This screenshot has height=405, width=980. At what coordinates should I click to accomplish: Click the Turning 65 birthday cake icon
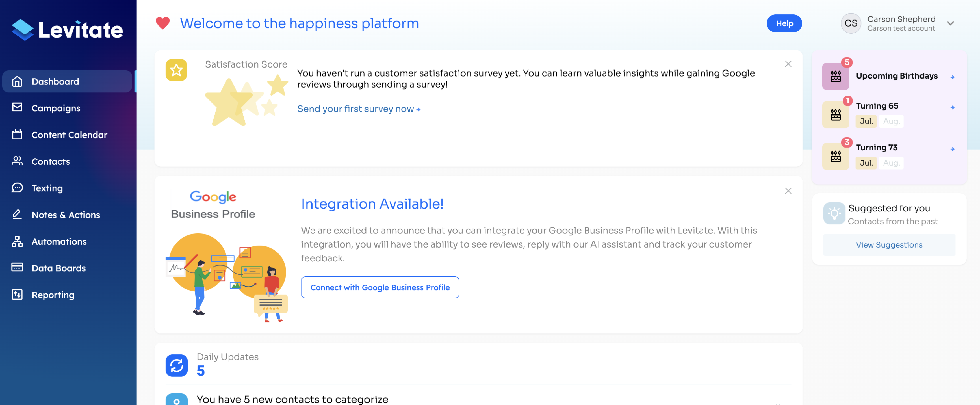[x=835, y=114]
